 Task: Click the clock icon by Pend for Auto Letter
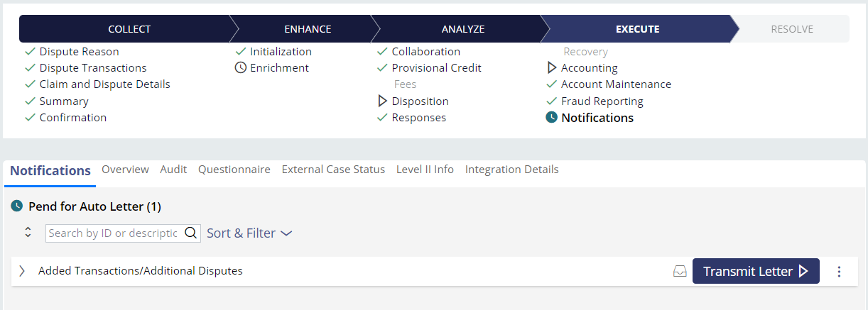tap(17, 206)
